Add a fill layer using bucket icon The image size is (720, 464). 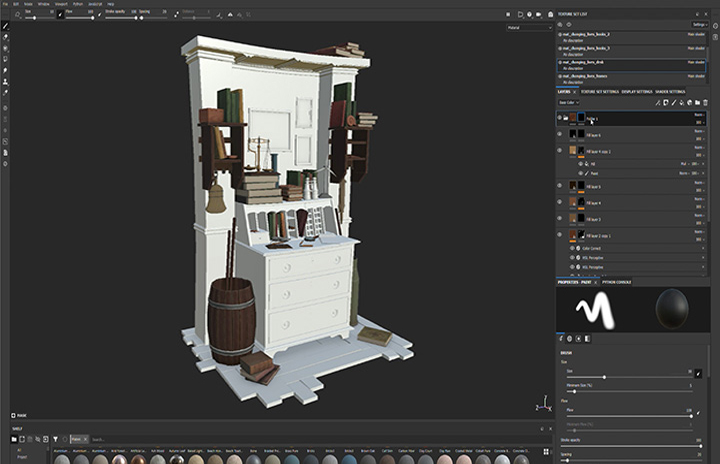point(681,102)
